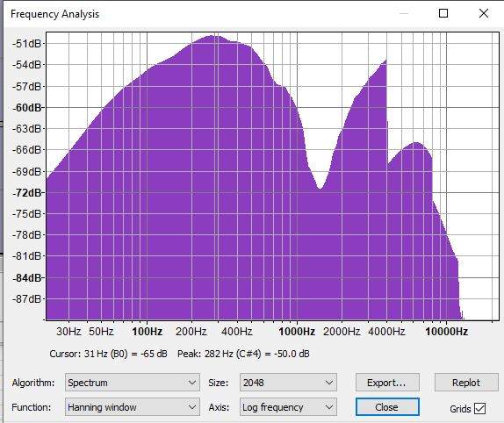Expand the Size dropdown set to 2048
This screenshot has height=423, width=504.
(x=288, y=383)
